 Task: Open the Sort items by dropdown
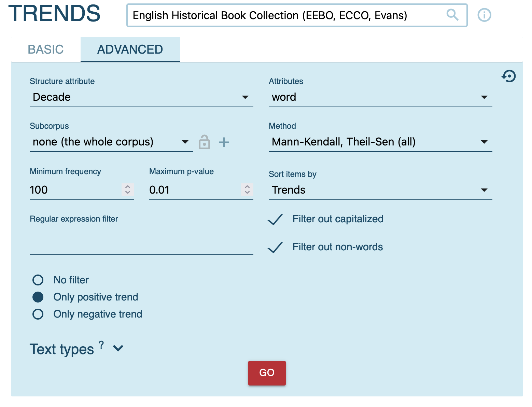pos(380,190)
